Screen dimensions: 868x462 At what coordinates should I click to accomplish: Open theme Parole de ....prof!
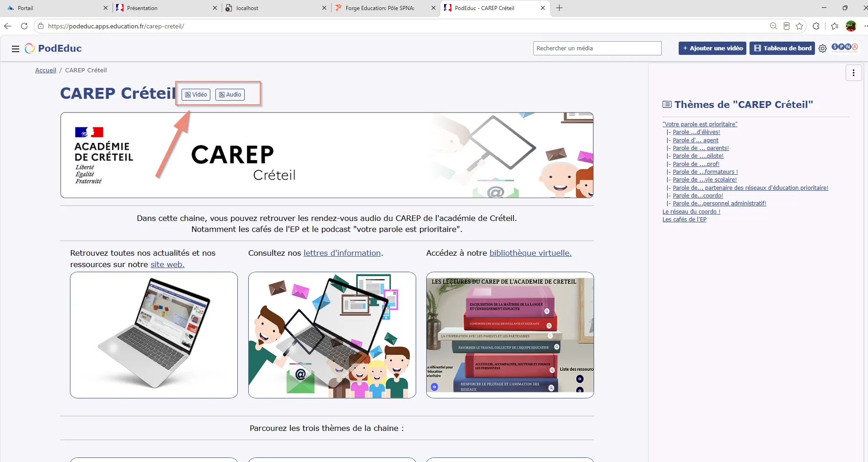(x=696, y=164)
